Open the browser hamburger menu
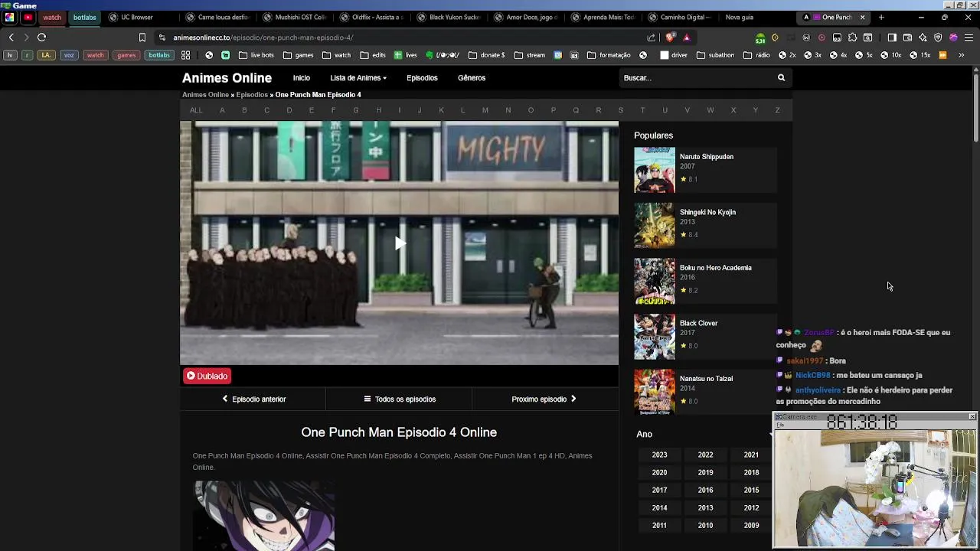The width and height of the screenshot is (980, 551). (969, 37)
